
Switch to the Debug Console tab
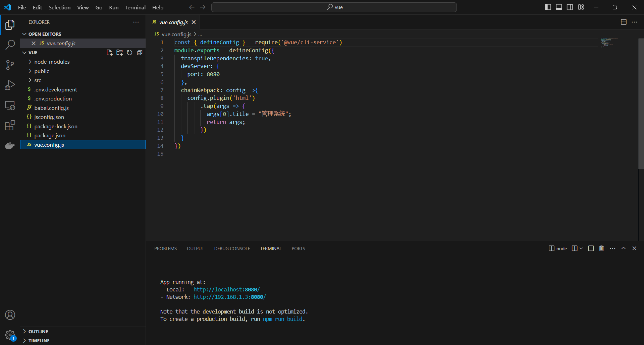[x=232, y=249]
